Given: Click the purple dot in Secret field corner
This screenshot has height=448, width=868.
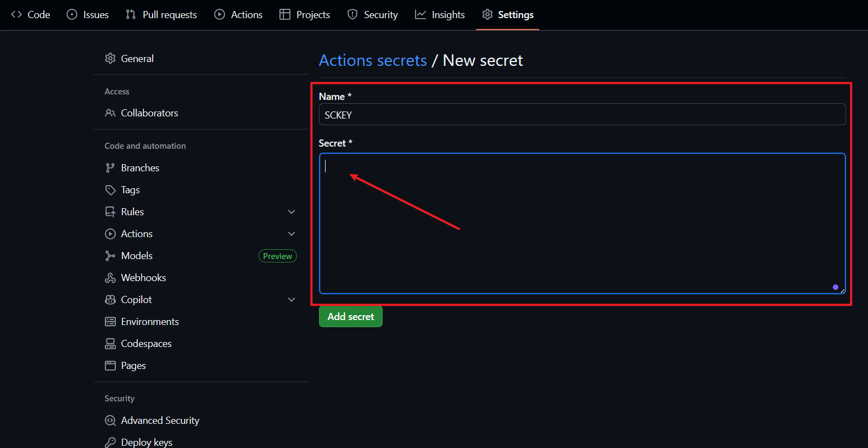Looking at the screenshot, I should [x=836, y=287].
